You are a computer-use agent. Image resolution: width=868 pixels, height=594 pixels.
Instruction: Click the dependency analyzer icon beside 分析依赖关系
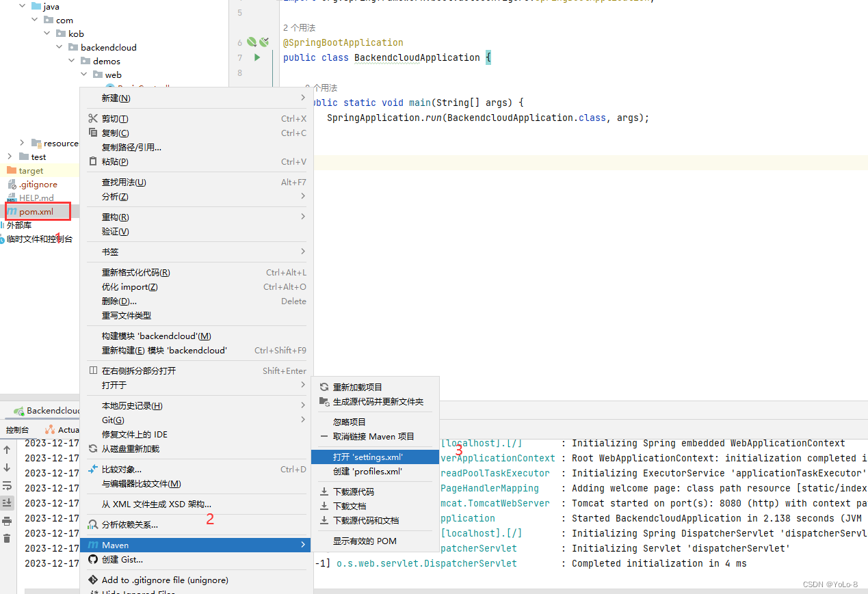pyautogui.click(x=93, y=524)
